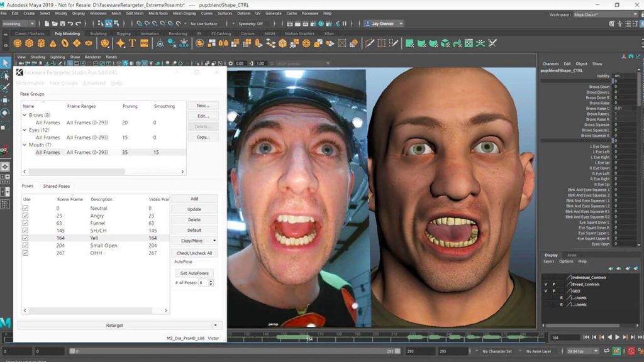Click the Get AutoPoses button
The height and width of the screenshot is (362, 644).
point(194,273)
